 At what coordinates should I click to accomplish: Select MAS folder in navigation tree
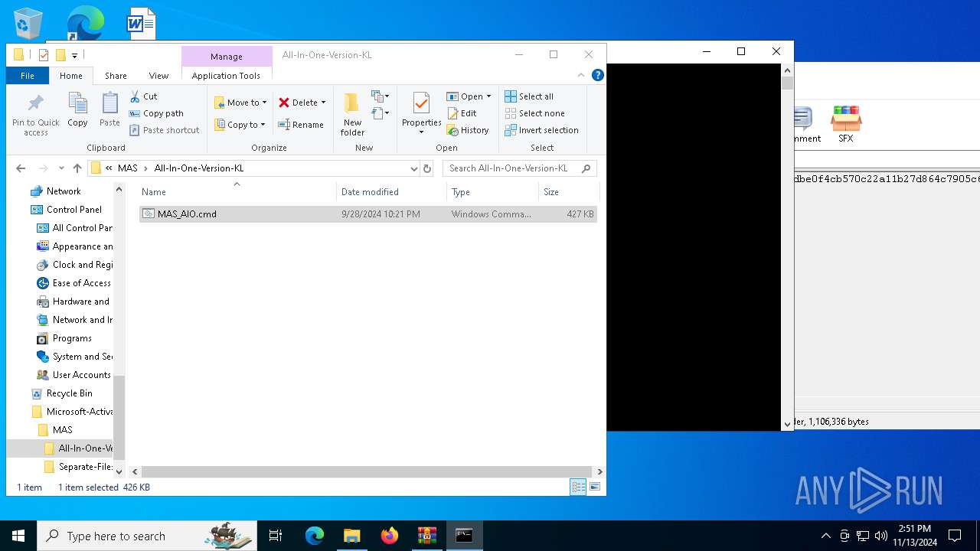63,430
